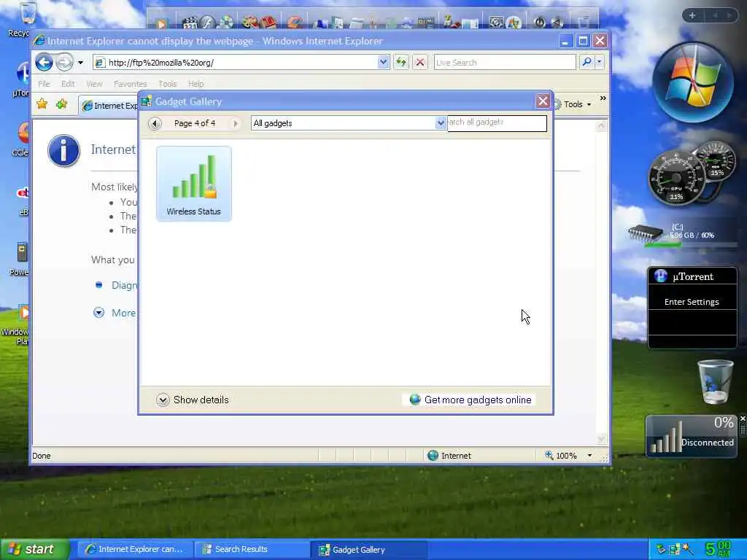Viewport: 747px width, 560px height.
Task: Click the 'Page 4 of 4' label
Action: 194,123
